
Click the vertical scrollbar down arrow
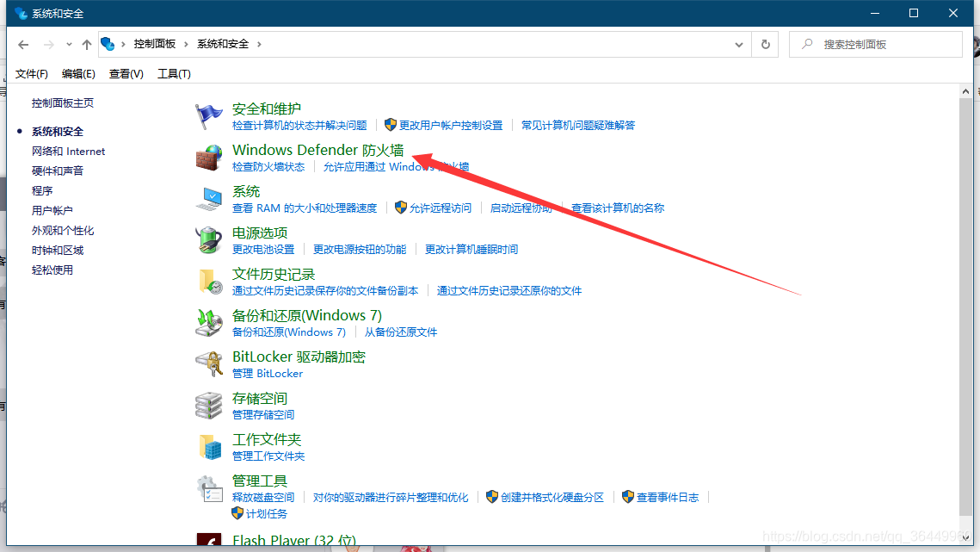[965, 537]
